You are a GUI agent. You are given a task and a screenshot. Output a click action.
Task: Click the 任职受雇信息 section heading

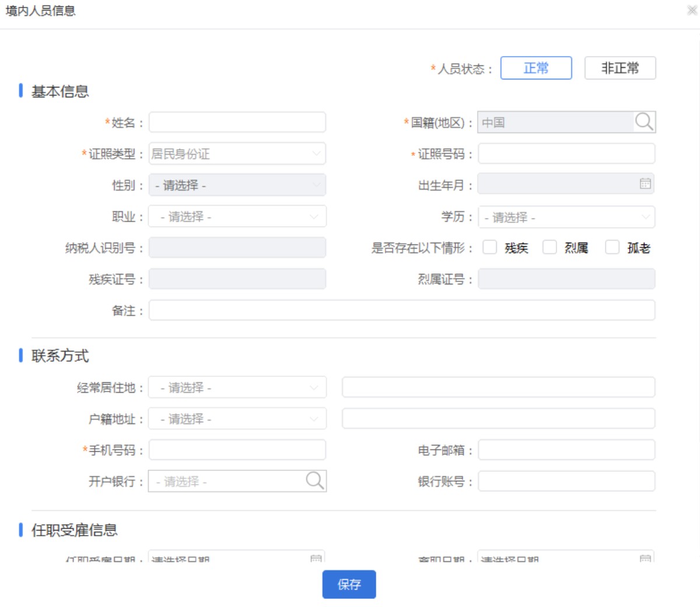[74, 530]
